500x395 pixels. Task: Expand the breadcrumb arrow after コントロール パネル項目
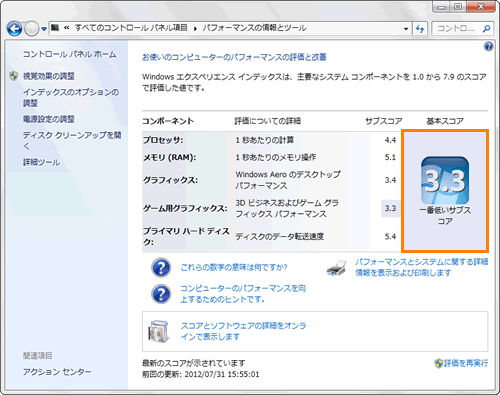195,28
